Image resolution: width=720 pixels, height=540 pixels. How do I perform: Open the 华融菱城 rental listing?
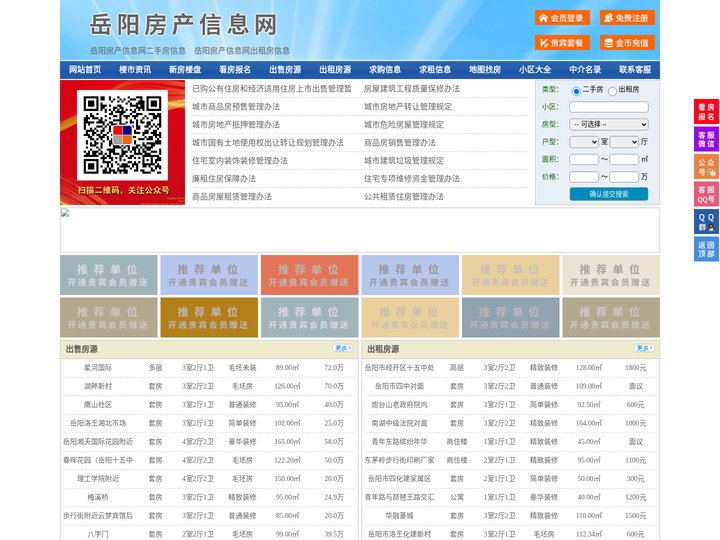(x=399, y=516)
